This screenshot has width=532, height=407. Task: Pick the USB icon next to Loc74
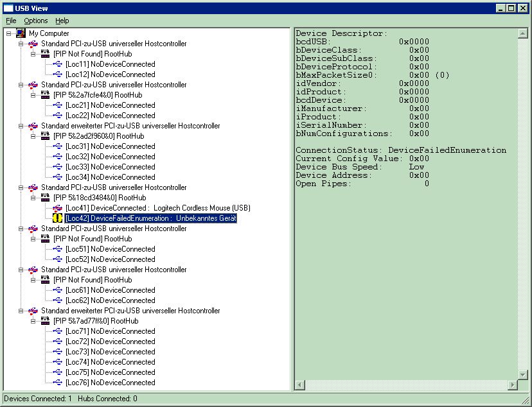coord(58,362)
